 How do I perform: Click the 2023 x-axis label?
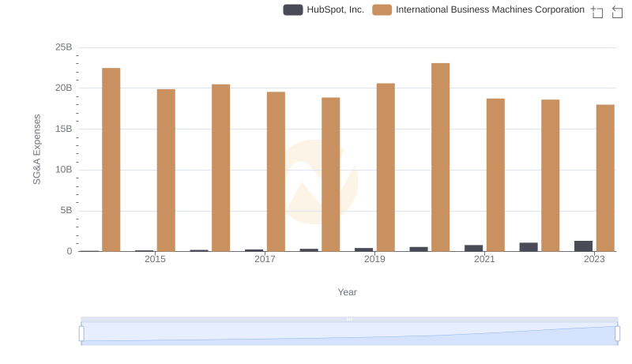(594, 259)
